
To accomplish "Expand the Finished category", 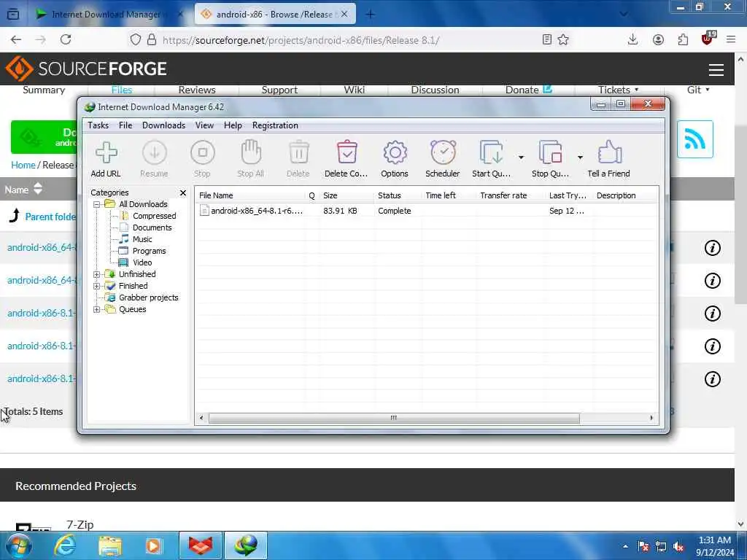I will pos(97,286).
